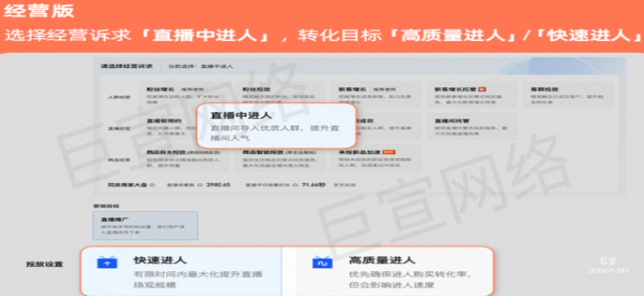
Task: Click the 推荐使用 tag beside 新客增长
Action: [x=384, y=90]
